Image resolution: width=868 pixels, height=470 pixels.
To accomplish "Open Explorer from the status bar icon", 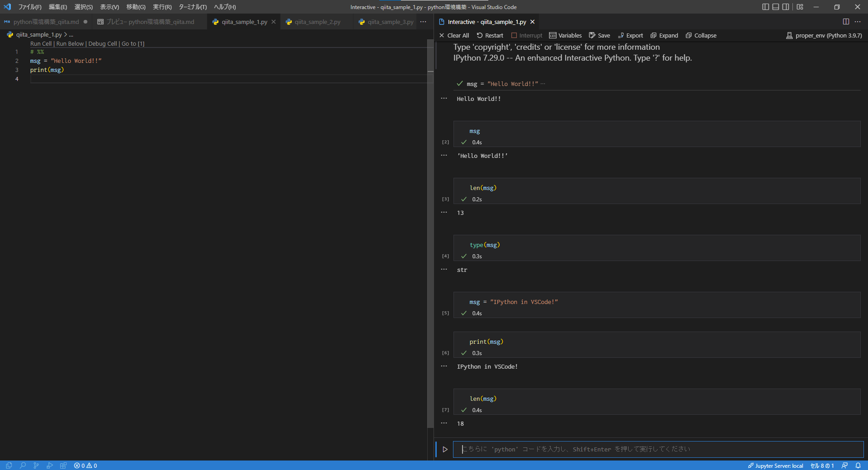I will coord(9,465).
